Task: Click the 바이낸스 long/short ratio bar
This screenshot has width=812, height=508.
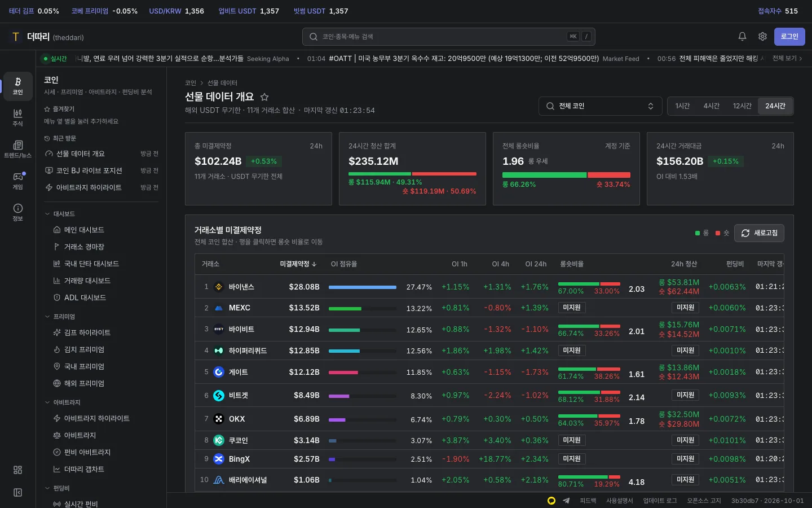Action: tap(589, 284)
